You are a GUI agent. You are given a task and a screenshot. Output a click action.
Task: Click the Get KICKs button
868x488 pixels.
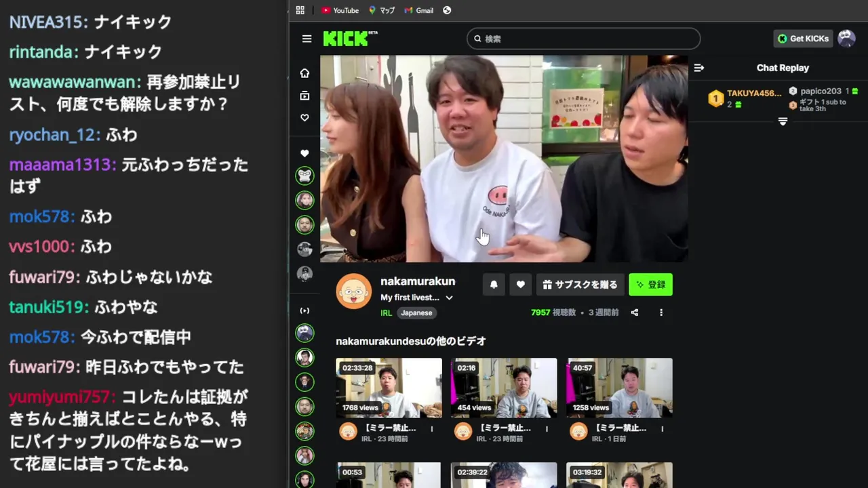pos(803,39)
